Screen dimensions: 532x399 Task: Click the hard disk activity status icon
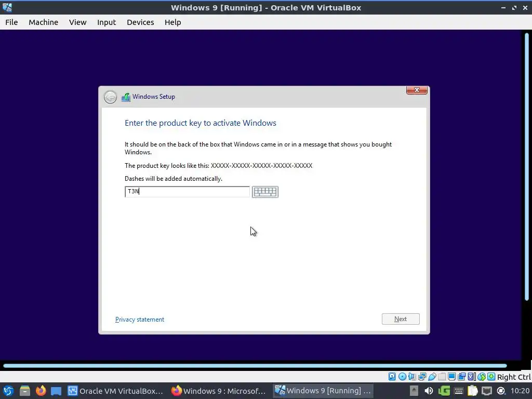[x=392, y=376]
